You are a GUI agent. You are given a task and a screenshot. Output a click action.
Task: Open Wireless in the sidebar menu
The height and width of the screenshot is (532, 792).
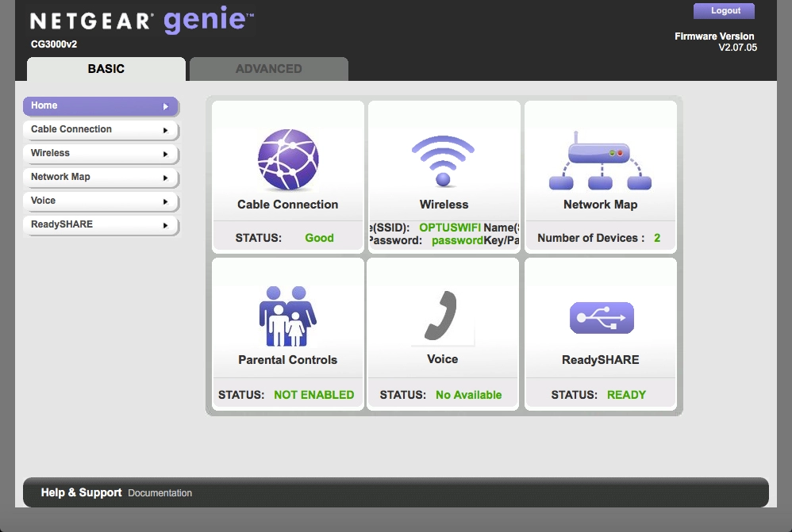point(101,154)
